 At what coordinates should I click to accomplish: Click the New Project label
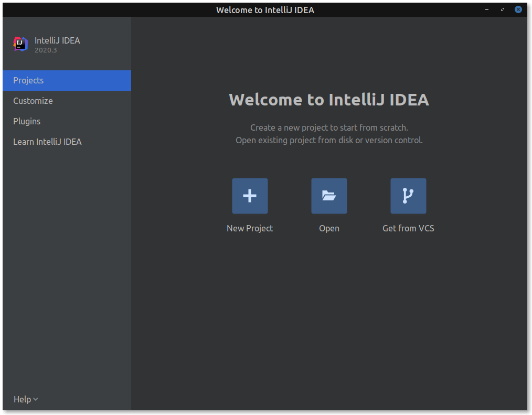coord(250,228)
